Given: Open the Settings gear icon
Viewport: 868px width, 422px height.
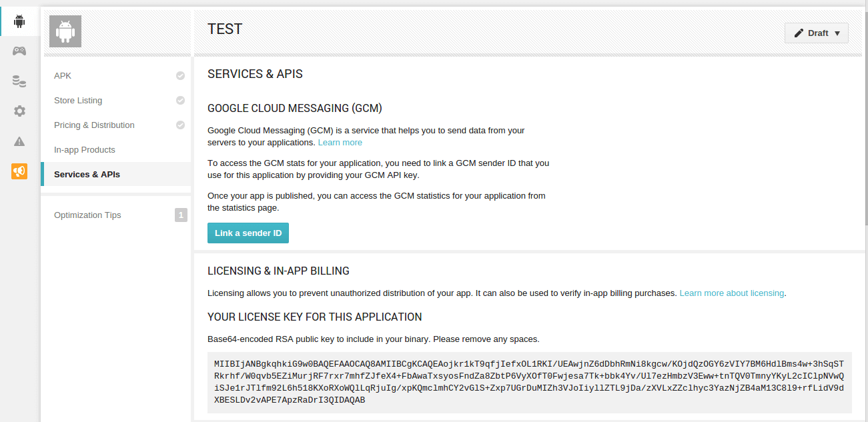Looking at the screenshot, I should (x=19, y=111).
